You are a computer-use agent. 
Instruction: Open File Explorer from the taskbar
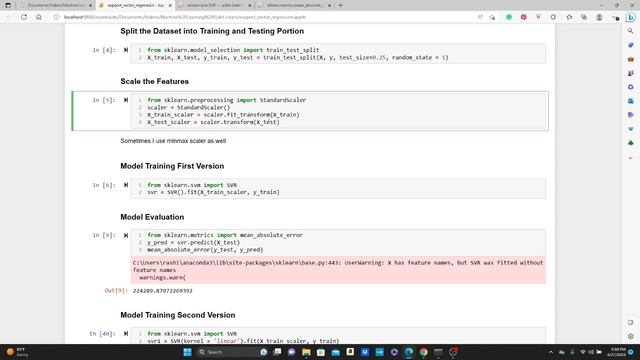(x=306, y=352)
